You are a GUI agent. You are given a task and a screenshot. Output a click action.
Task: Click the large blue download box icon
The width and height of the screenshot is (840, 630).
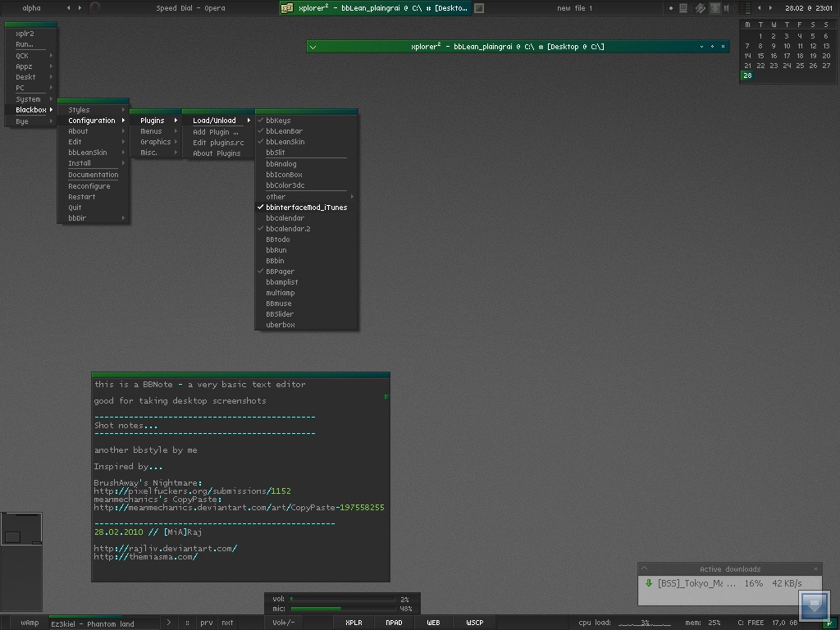tap(815, 606)
